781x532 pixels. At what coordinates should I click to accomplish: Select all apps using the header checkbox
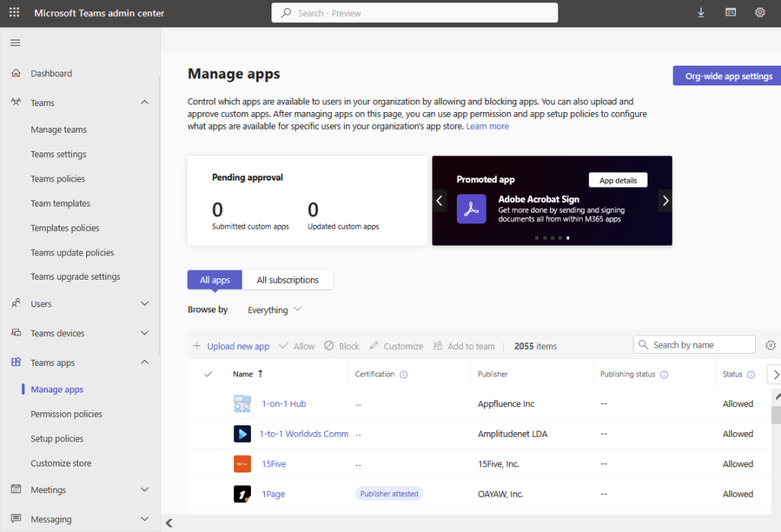208,374
